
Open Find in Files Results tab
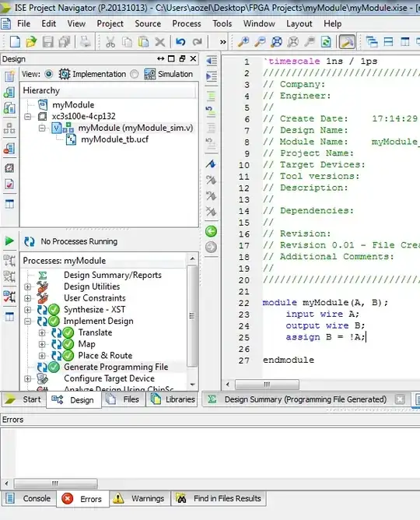tap(219, 498)
